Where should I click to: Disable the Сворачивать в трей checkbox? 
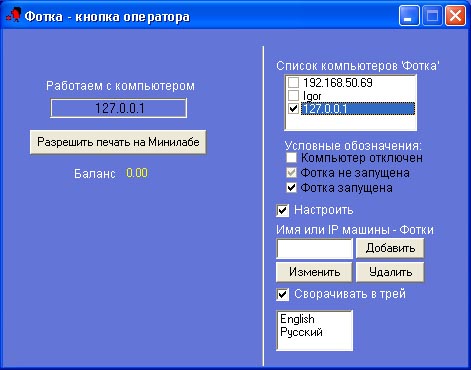point(283,295)
